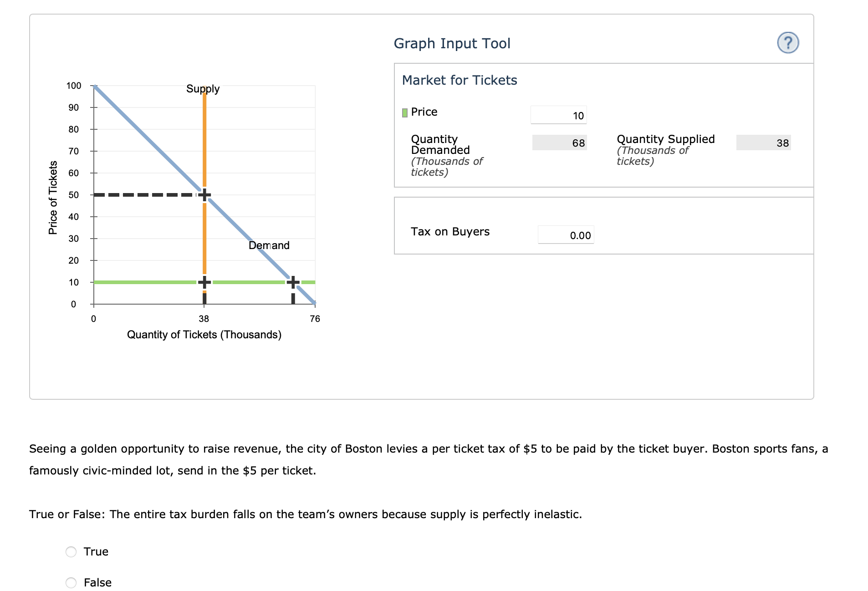Click the Demand label on the graph
Viewport: 868px width, 591px height.
(269, 245)
